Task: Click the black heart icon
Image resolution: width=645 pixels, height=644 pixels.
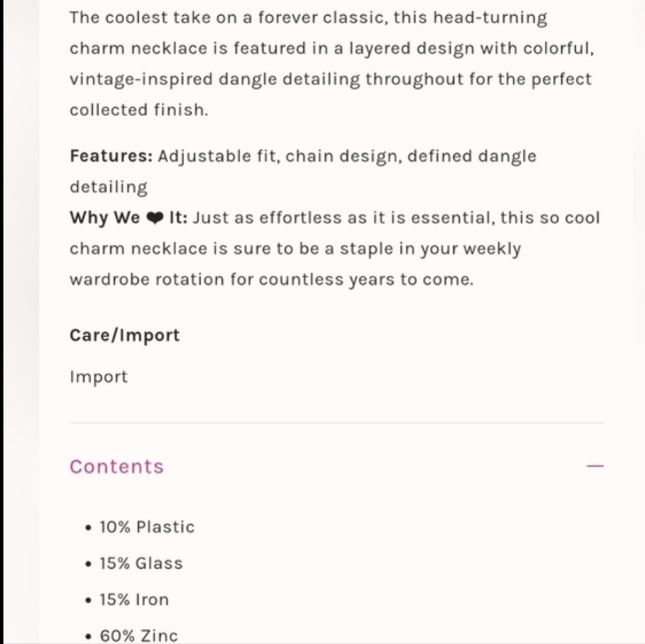Action: tap(155, 218)
